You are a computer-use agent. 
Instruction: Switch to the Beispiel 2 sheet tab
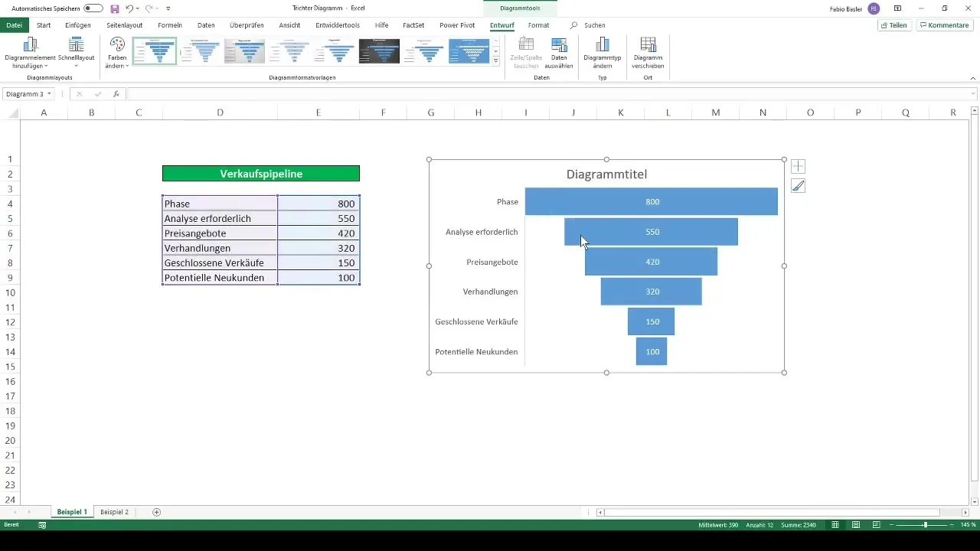point(114,512)
